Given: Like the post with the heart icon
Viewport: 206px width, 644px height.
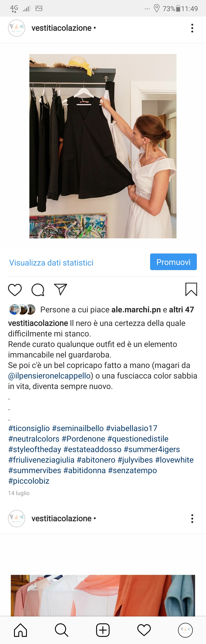Looking at the screenshot, I should pos(15,290).
